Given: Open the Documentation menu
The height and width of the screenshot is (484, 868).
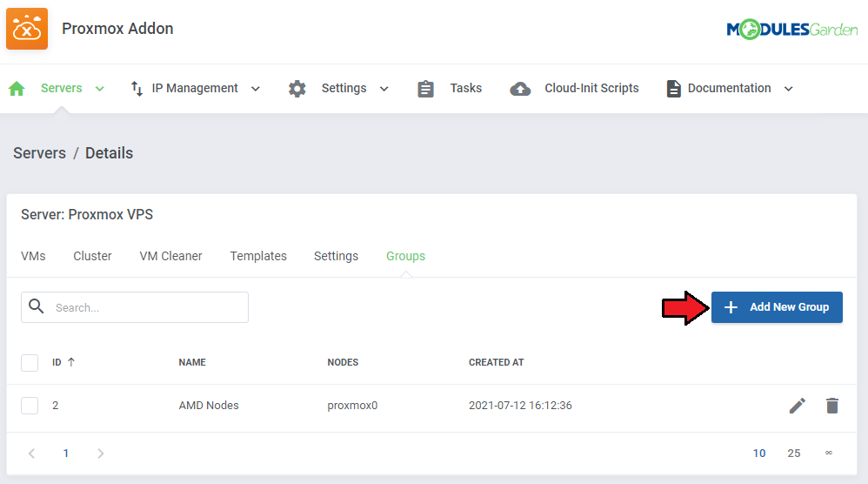Looking at the screenshot, I should (x=729, y=88).
